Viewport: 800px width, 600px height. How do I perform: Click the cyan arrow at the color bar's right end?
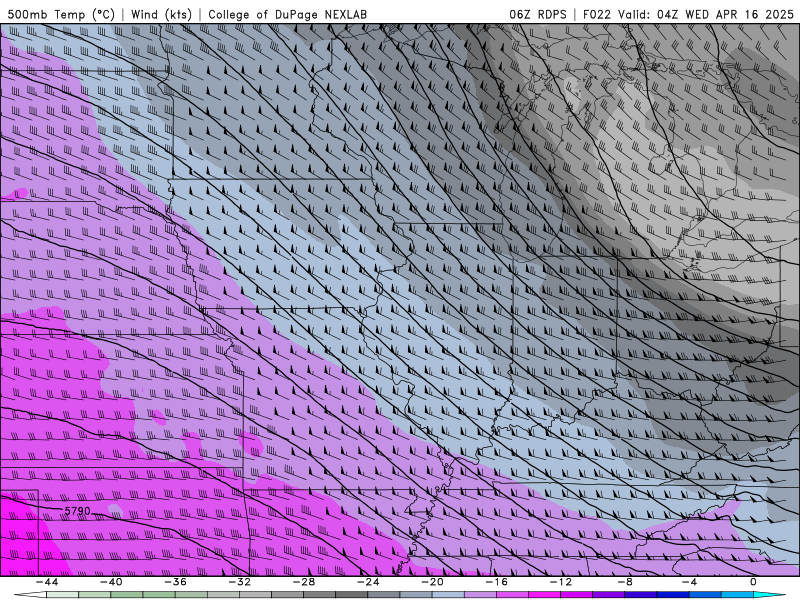[x=770, y=595]
